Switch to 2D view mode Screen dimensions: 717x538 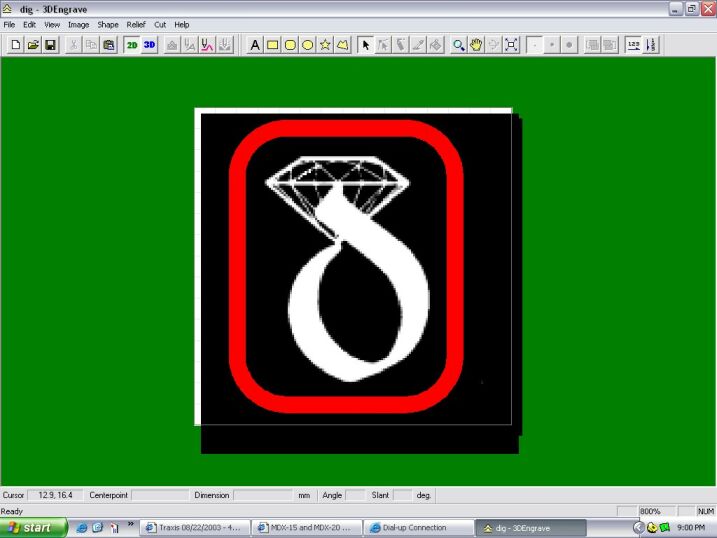coord(131,45)
